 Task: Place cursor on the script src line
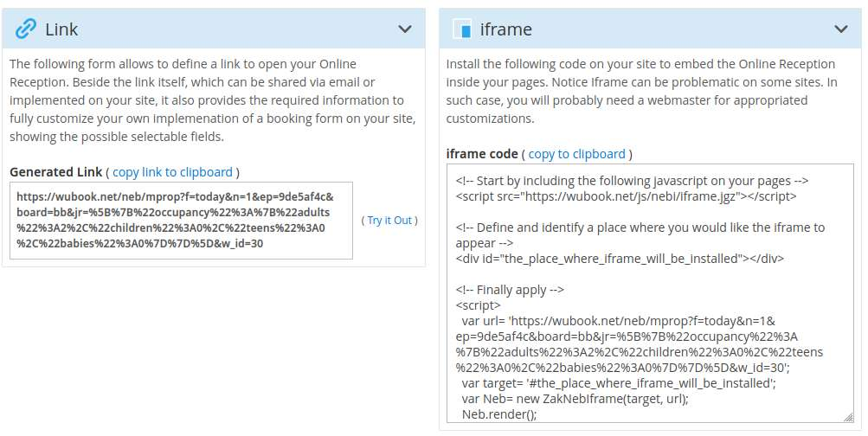tap(626, 196)
